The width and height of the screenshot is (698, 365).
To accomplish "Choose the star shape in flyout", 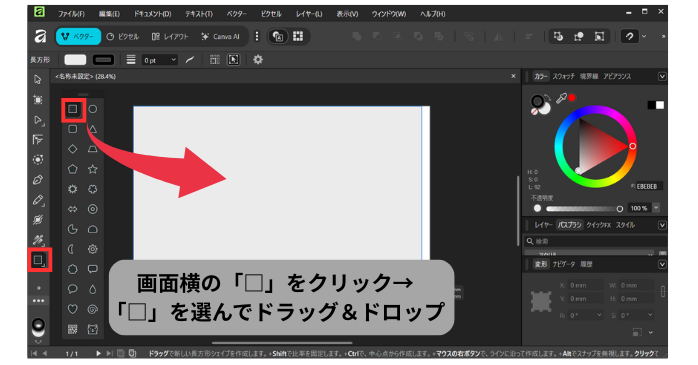I will click(93, 169).
